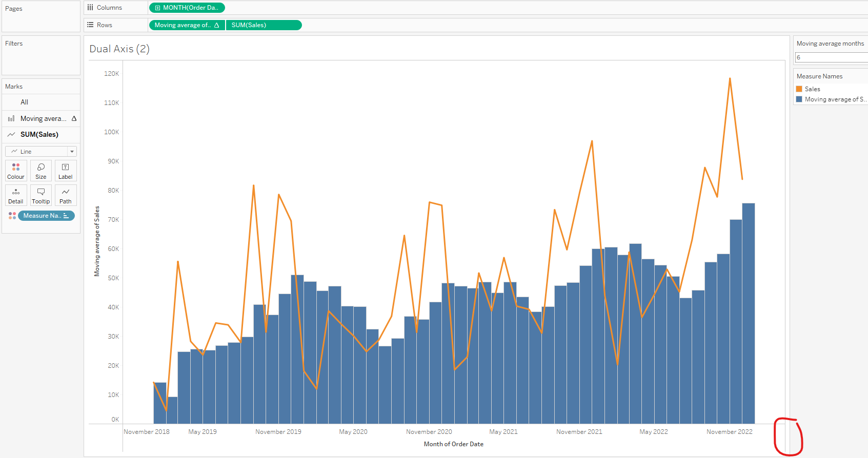Click the delta icon on Moving average marks row
This screenshot has height=458, width=868.
[x=74, y=118]
